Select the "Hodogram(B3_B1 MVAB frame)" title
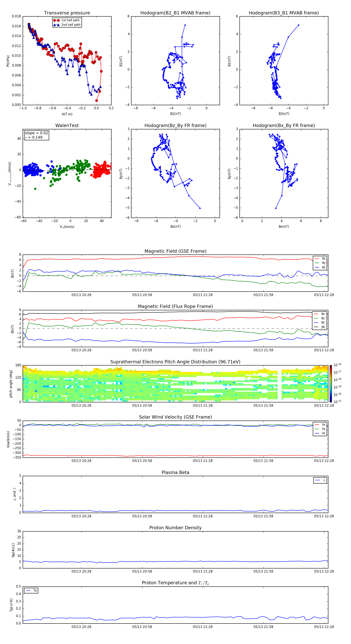Viewport: 351px width, 644px height. [284, 13]
